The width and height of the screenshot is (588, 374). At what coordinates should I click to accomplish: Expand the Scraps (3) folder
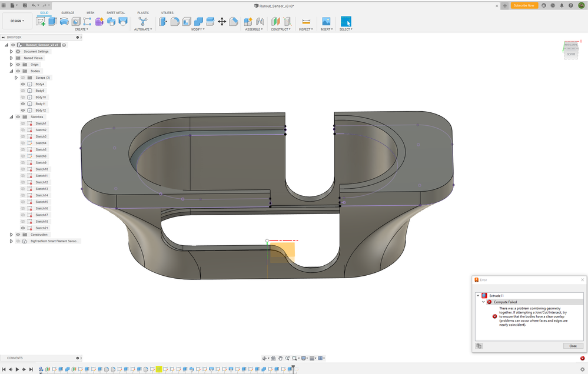coord(16,78)
